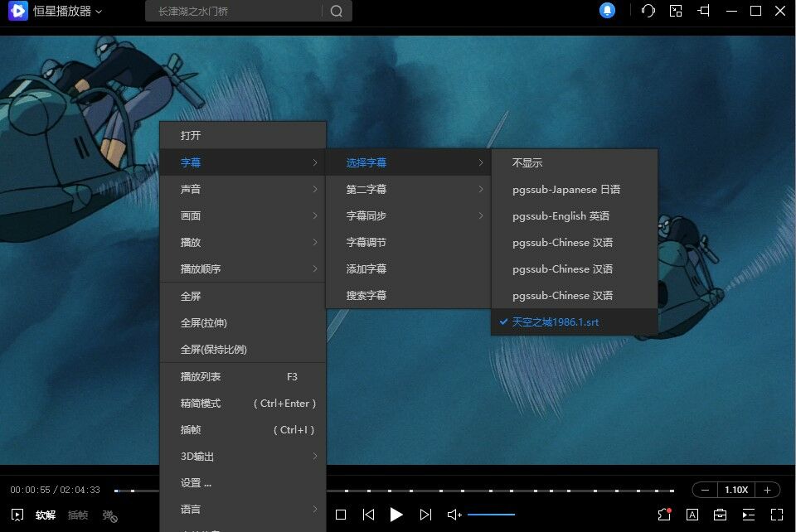Open customer support headset icon
Image resolution: width=796 pixels, height=532 pixels.
coord(648,11)
